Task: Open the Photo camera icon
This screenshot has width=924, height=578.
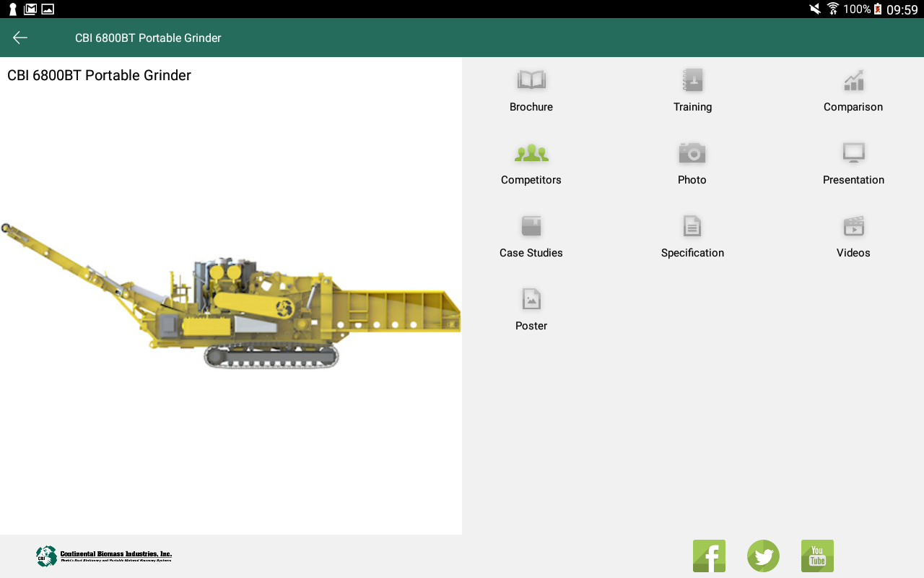Action: click(x=692, y=152)
